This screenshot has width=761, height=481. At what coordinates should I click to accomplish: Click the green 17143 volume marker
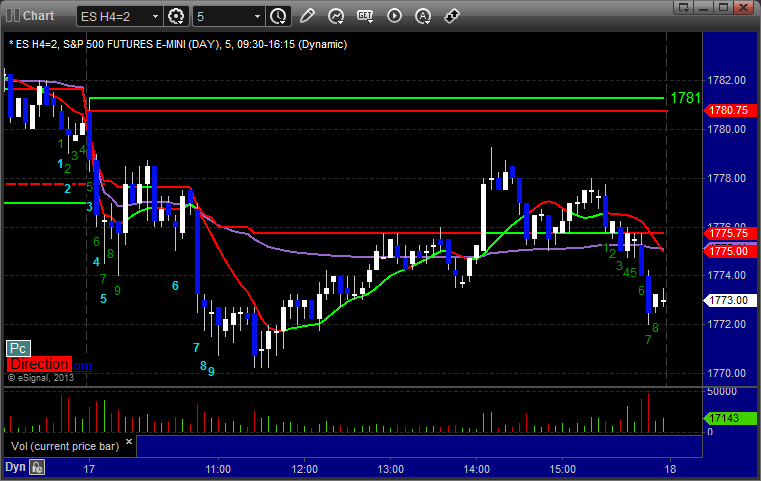(729, 418)
